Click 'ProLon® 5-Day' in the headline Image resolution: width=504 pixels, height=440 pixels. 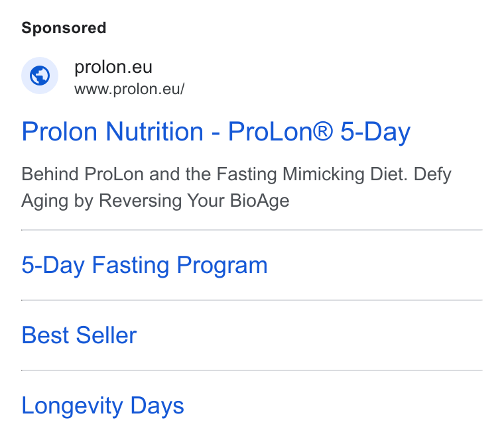319,131
